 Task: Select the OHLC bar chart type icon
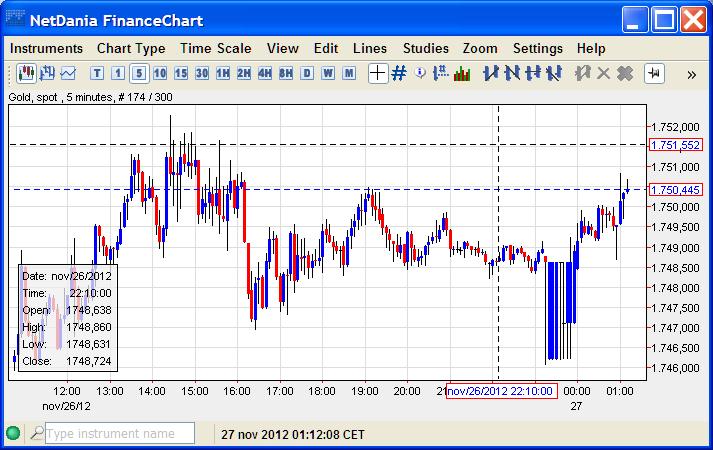47,73
